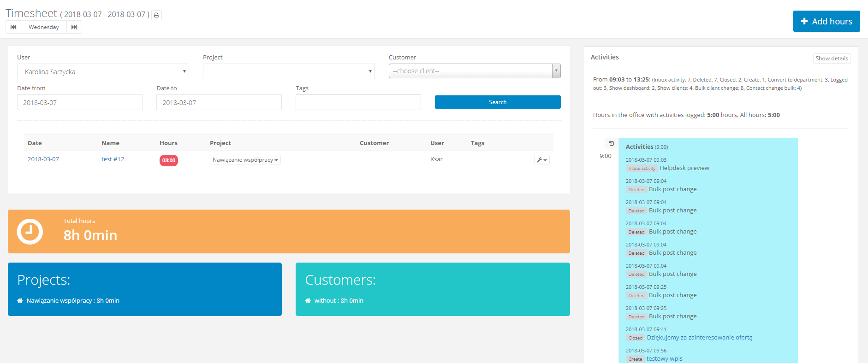Click the activities history clock icon
The width and height of the screenshot is (868, 363).
coord(612,144)
